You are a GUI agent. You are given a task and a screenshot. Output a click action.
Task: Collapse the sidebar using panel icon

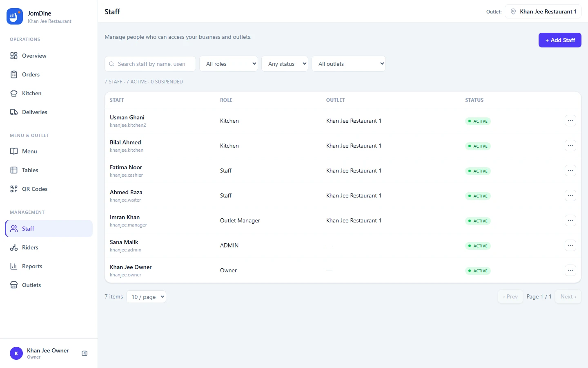(85, 353)
